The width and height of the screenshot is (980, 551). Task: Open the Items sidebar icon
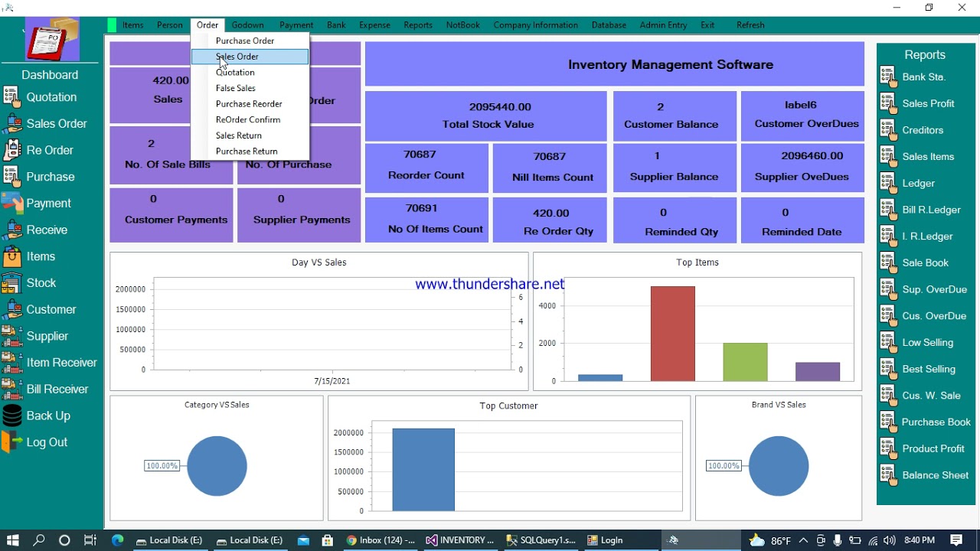(11, 256)
